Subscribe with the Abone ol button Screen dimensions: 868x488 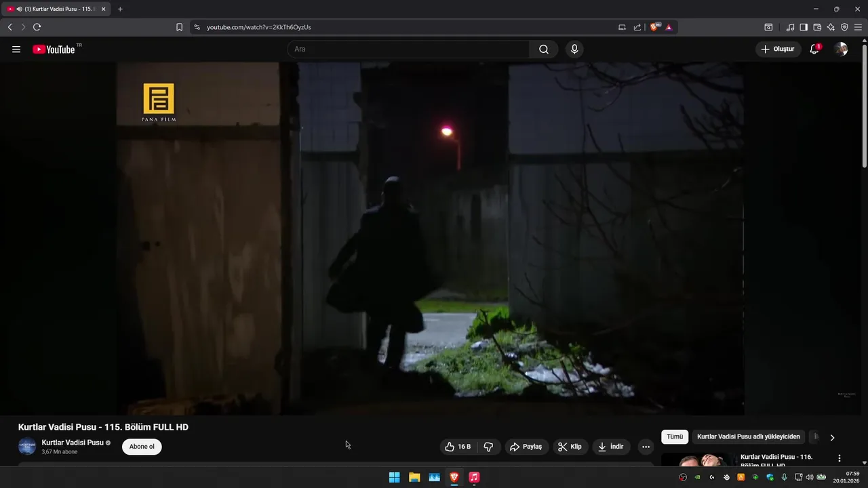click(142, 447)
